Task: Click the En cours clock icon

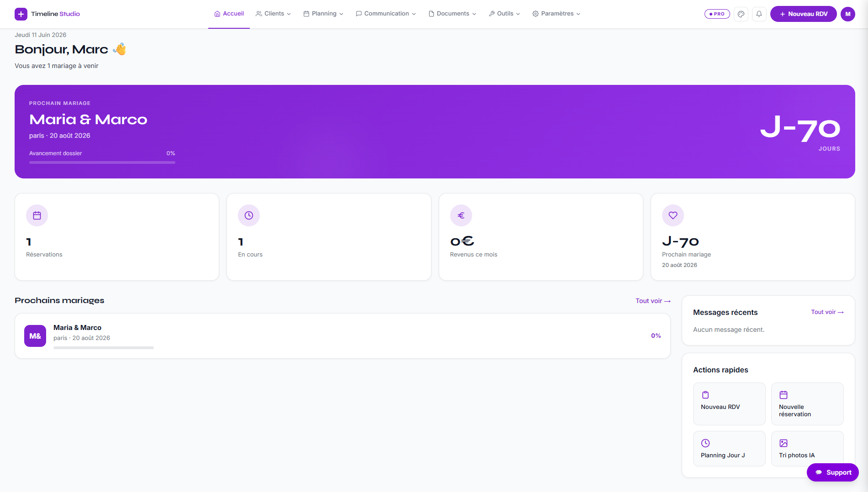Action: click(x=249, y=215)
